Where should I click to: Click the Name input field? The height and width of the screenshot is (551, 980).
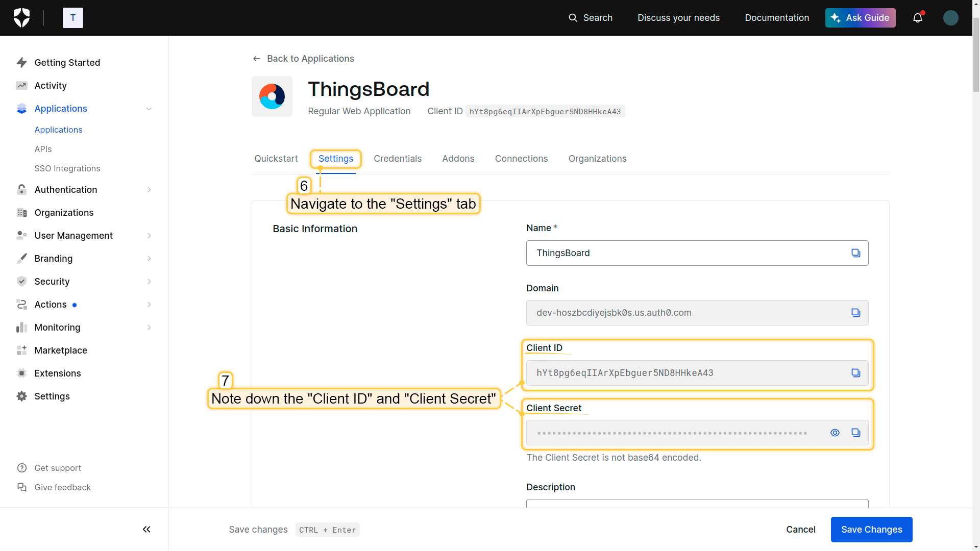click(x=684, y=253)
